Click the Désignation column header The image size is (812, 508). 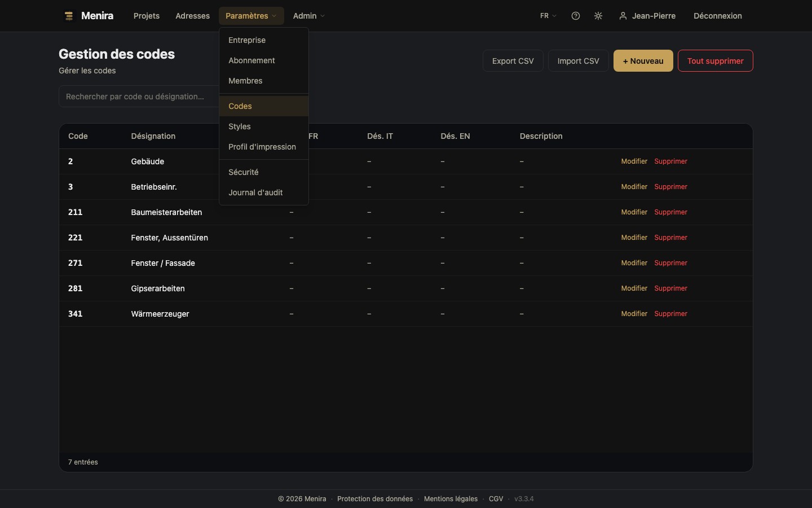153,136
